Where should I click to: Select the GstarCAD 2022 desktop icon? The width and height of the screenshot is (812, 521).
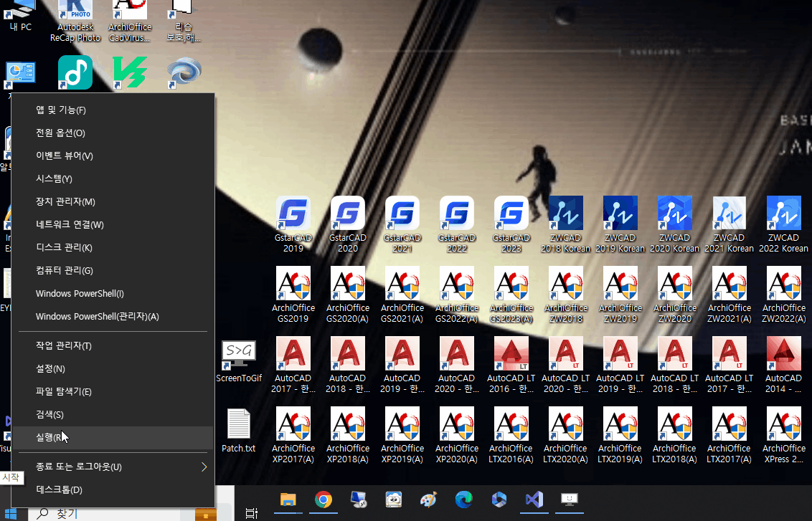point(457,224)
